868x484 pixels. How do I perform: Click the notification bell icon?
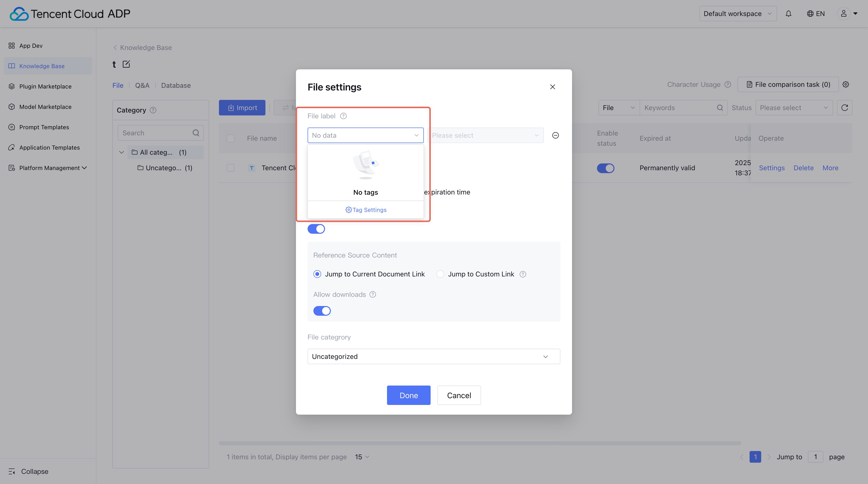pos(788,14)
